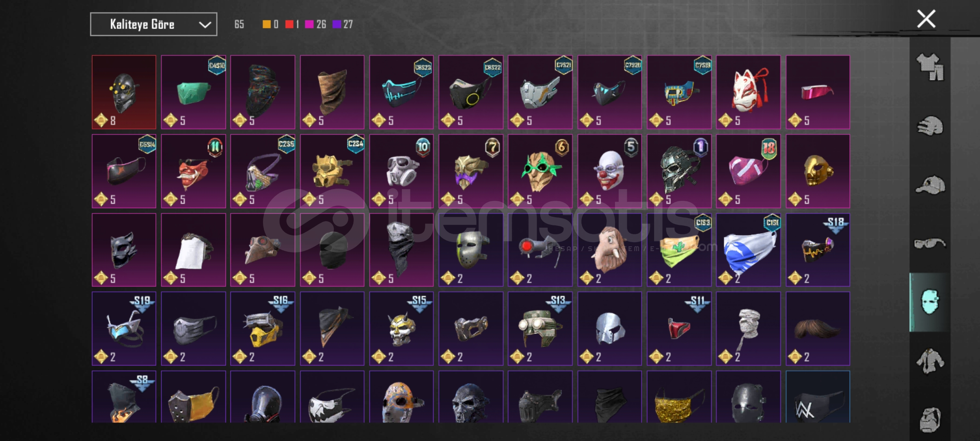
Task: Switch to the glasses category
Action: (x=930, y=244)
